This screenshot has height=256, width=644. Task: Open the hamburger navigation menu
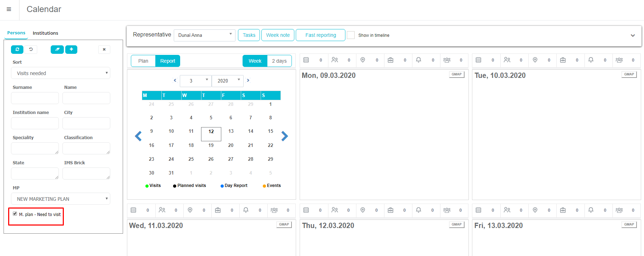tap(9, 9)
